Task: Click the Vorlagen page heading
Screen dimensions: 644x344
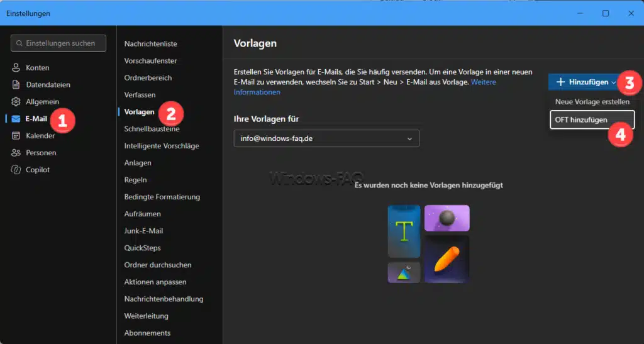Action: (255, 43)
